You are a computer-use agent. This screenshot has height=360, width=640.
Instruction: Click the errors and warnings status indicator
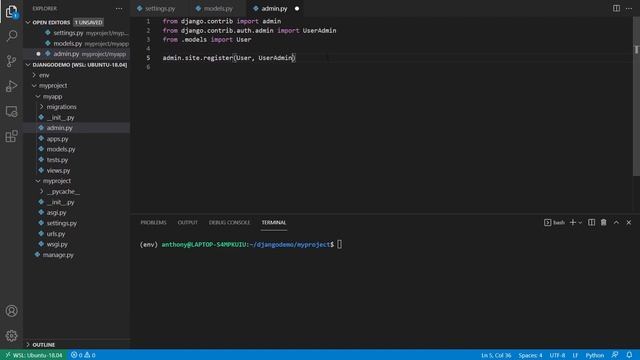pos(83,355)
